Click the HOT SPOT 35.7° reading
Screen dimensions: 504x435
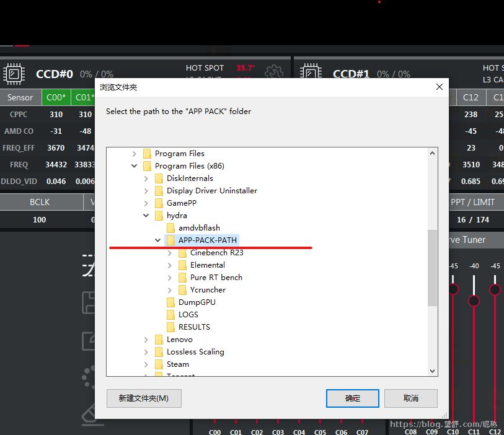(x=245, y=68)
